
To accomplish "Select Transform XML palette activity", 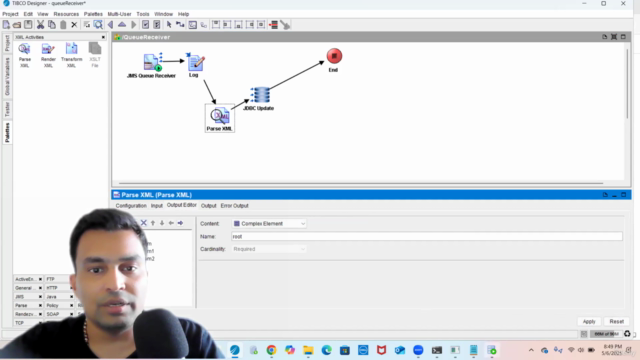I will 71,55.
